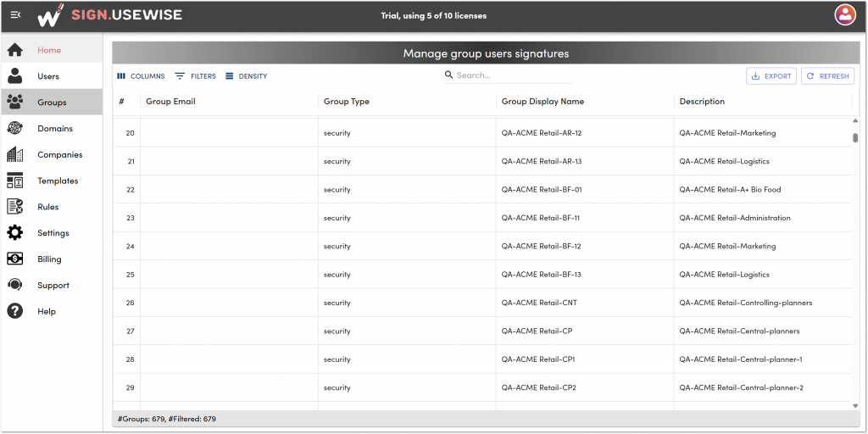Click in the Search field

pyautogui.click(x=508, y=75)
